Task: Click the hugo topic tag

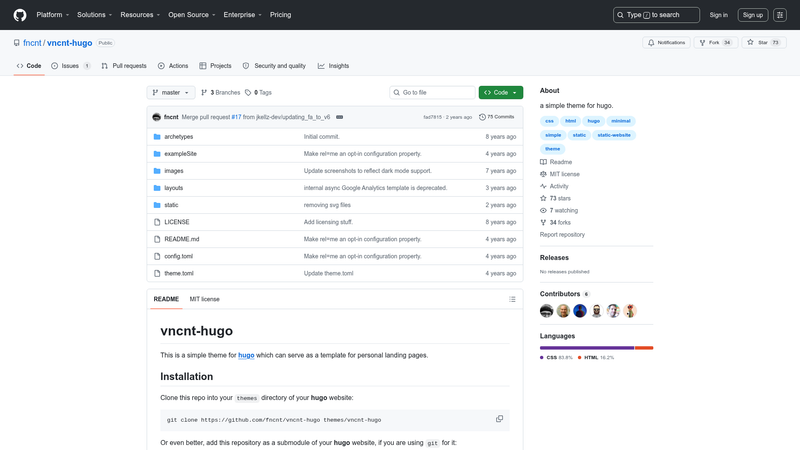Action: [x=593, y=121]
